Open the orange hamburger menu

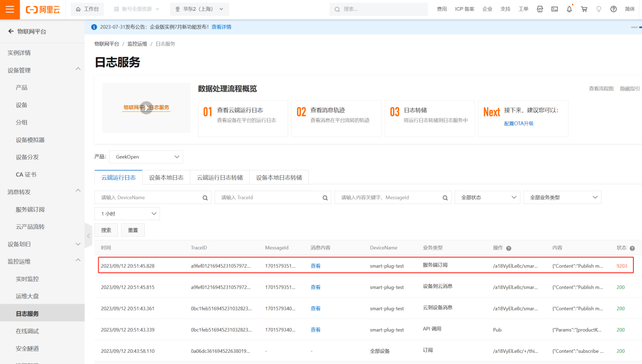[x=10, y=9]
